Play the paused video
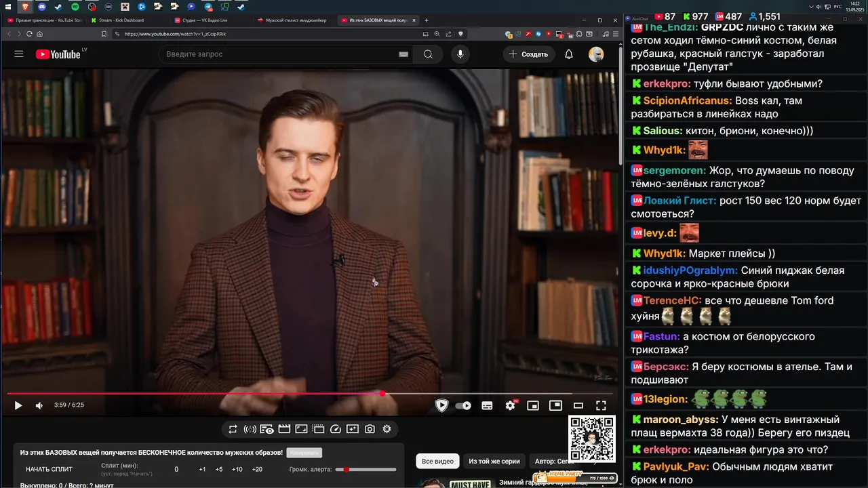This screenshot has width=868, height=488. click(18, 405)
